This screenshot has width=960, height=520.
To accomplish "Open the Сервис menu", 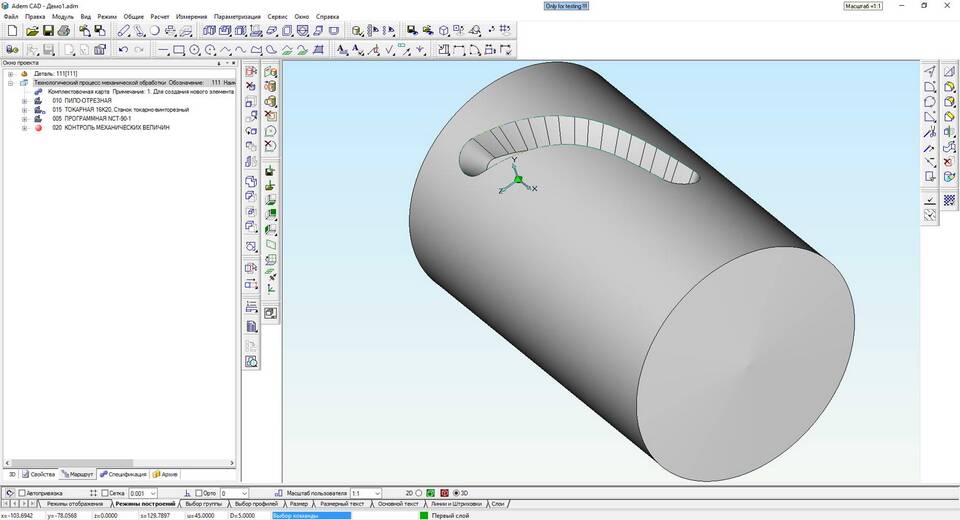I will [277, 17].
